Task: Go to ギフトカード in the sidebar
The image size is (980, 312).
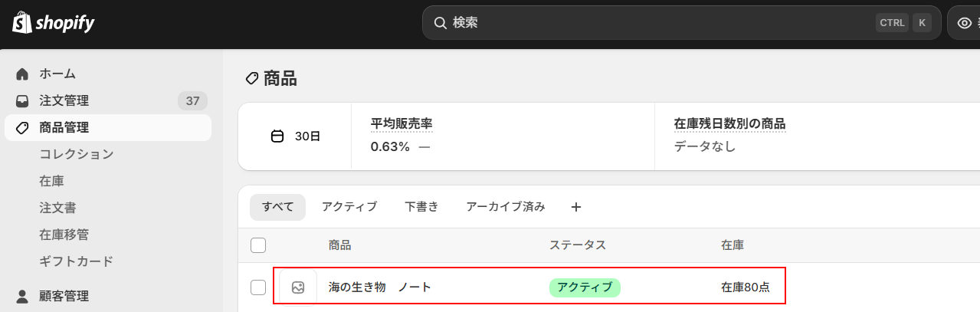Action: (77, 261)
